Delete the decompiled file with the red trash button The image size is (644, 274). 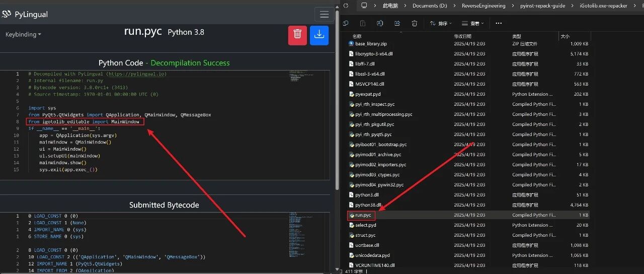click(x=297, y=35)
